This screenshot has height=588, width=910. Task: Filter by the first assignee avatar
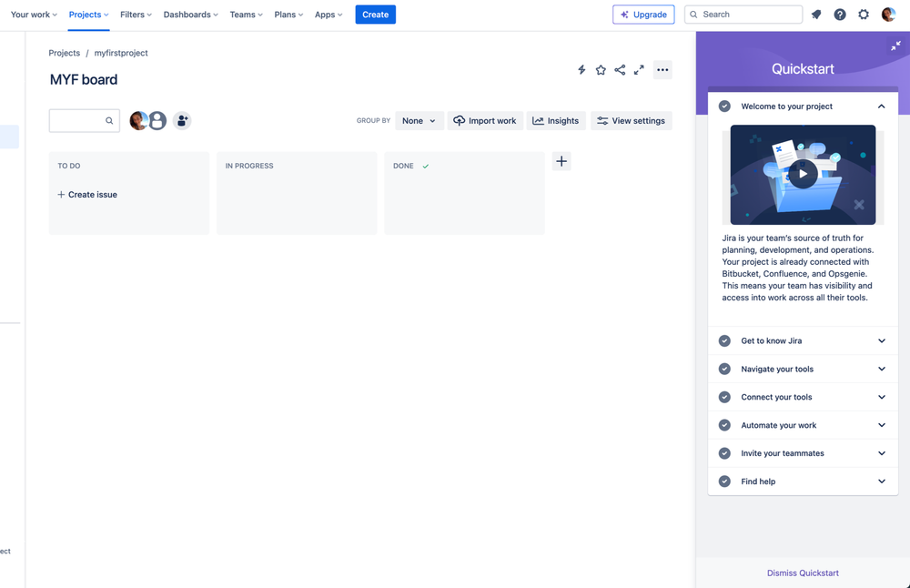pyautogui.click(x=138, y=121)
